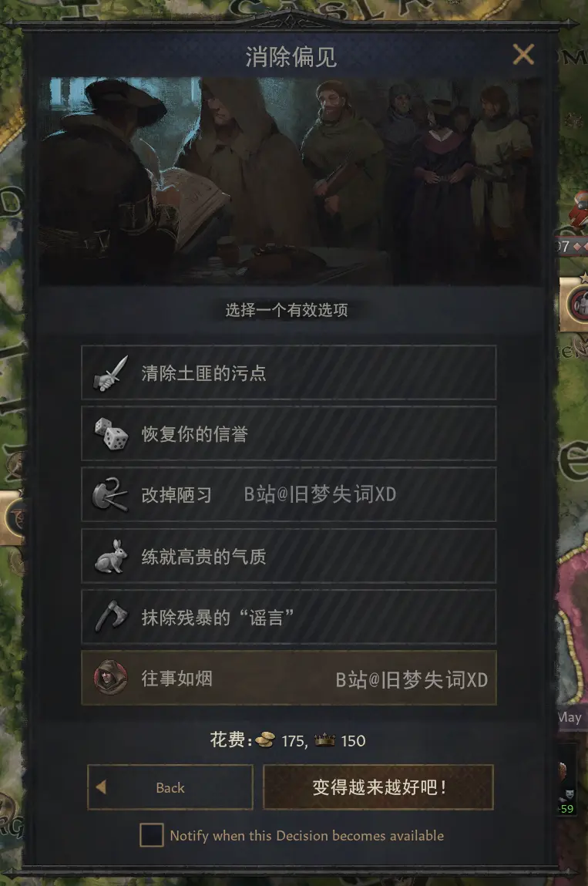Viewport: 588px width, 886px height.
Task: Enable Notify when this Decision becomes available
Action: (x=151, y=835)
